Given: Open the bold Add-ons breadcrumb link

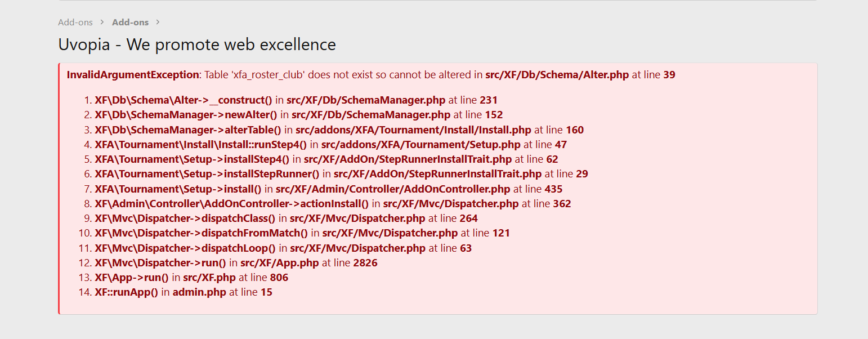Looking at the screenshot, I should [130, 23].
